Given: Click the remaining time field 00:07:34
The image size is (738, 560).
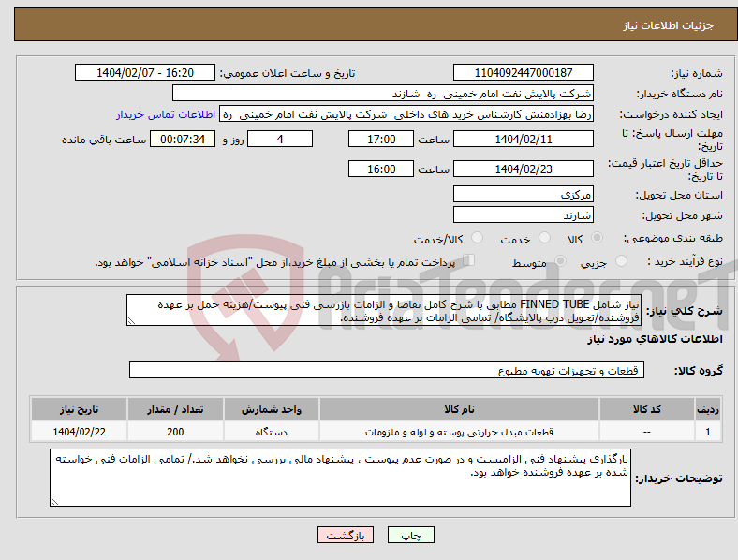Looking at the screenshot, I should [183, 139].
